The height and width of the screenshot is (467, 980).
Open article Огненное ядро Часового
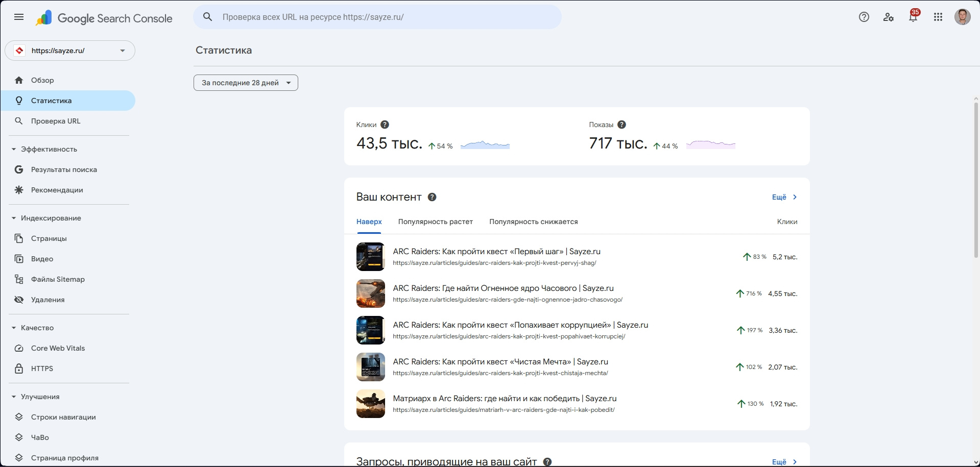coord(503,288)
